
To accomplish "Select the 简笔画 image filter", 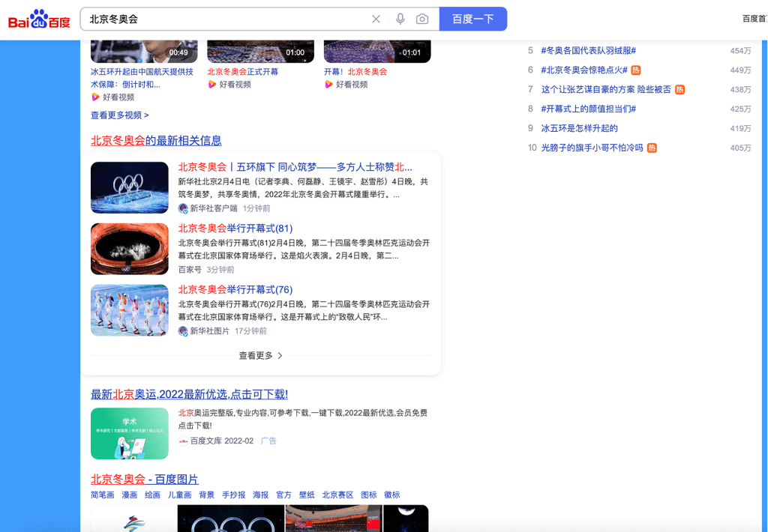I will tap(102, 495).
